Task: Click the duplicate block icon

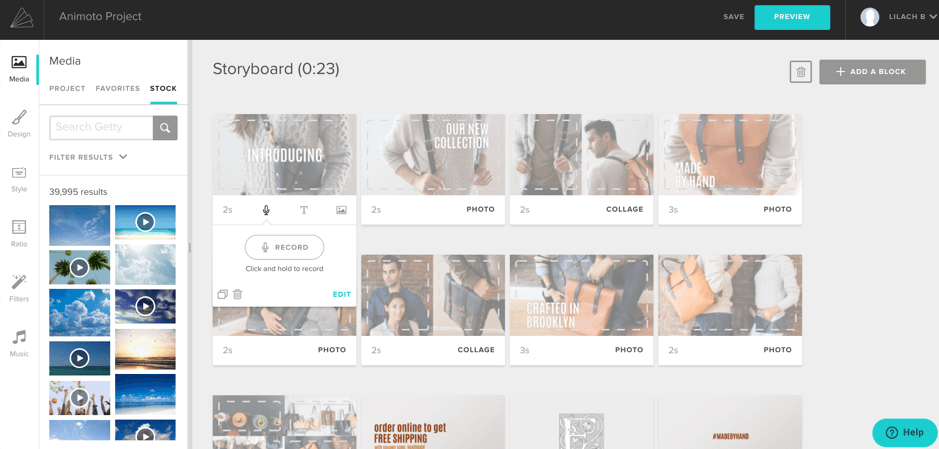Action: pos(223,294)
